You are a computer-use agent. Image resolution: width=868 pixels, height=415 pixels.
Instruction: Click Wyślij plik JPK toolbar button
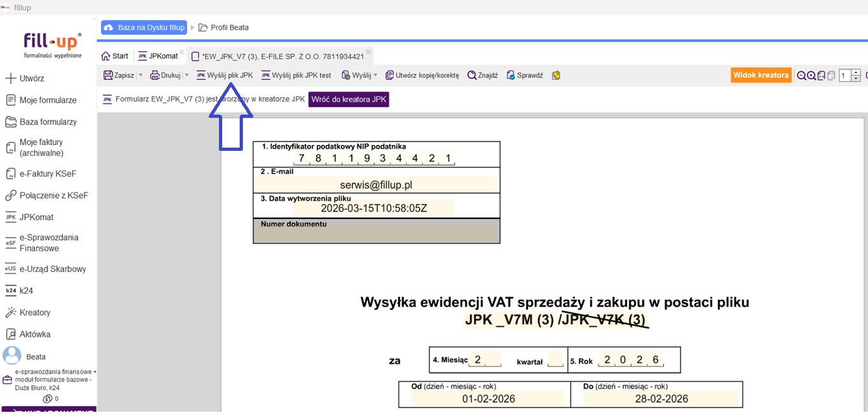(225, 75)
